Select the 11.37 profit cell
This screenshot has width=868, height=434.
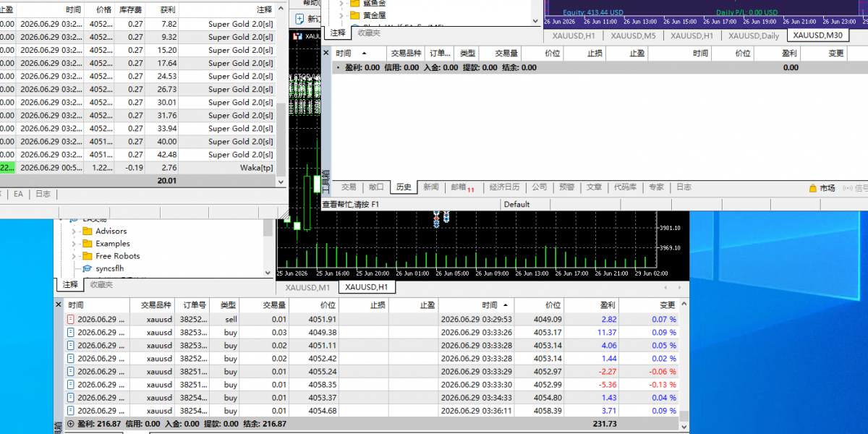tap(590, 332)
